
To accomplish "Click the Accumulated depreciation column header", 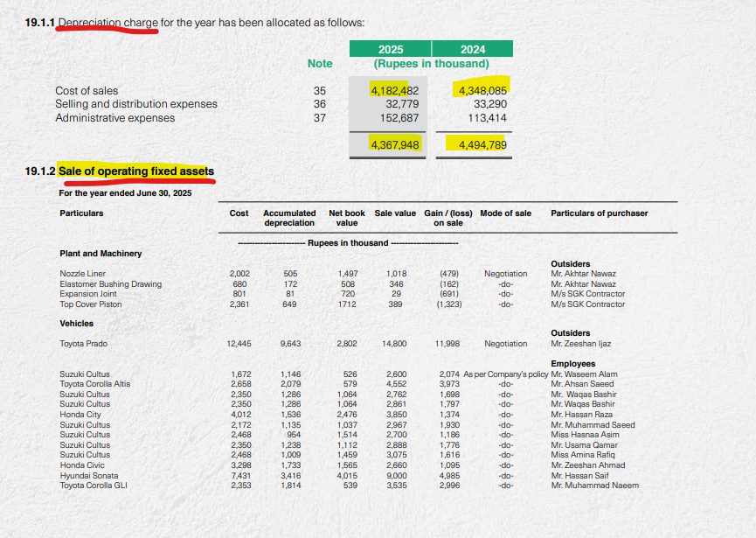I will (289, 218).
